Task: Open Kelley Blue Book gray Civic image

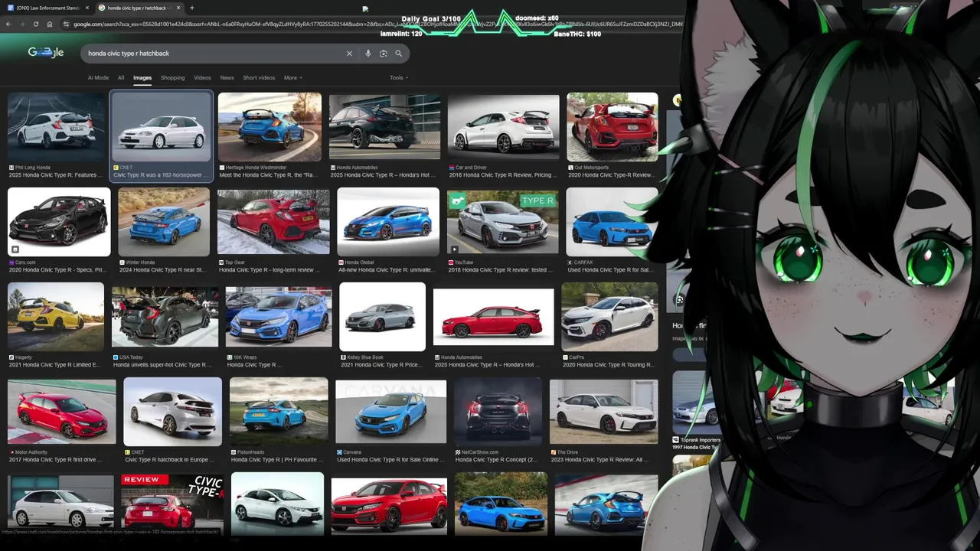Action: (x=383, y=317)
